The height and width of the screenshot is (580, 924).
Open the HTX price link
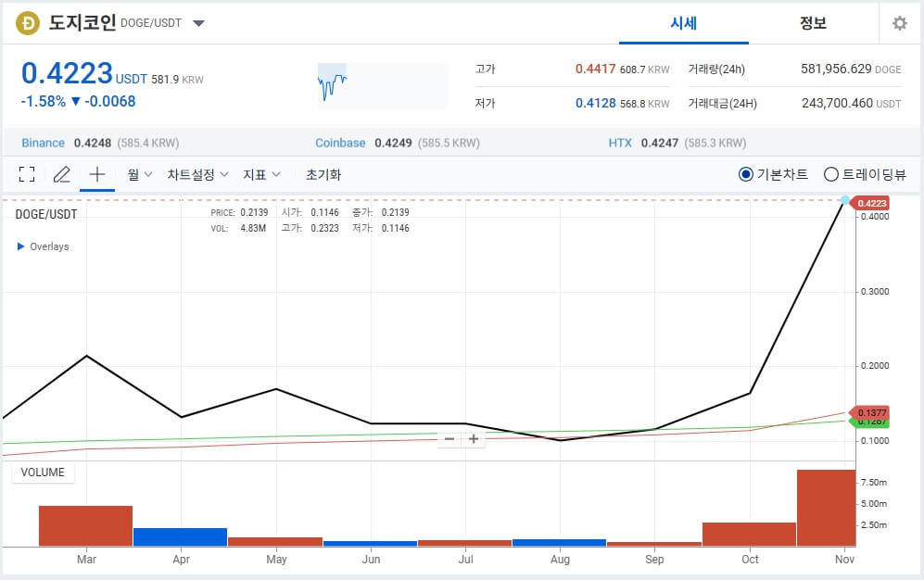(x=620, y=143)
